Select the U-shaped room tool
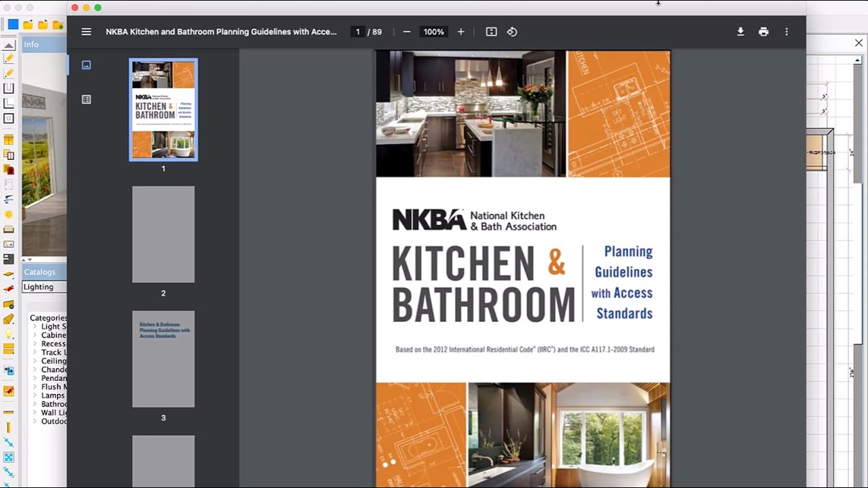868x488 pixels. pos(9,89)
